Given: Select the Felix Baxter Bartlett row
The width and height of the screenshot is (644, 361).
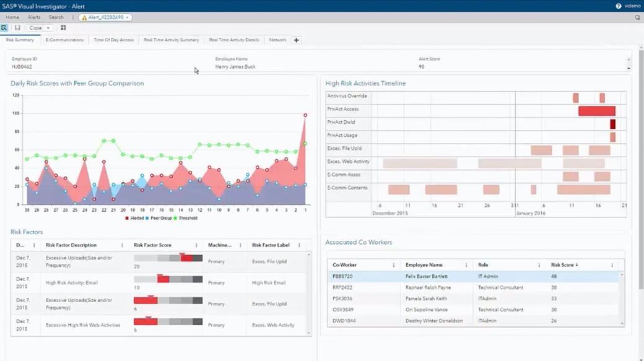Looking at the screenshot, I should 473,276.
